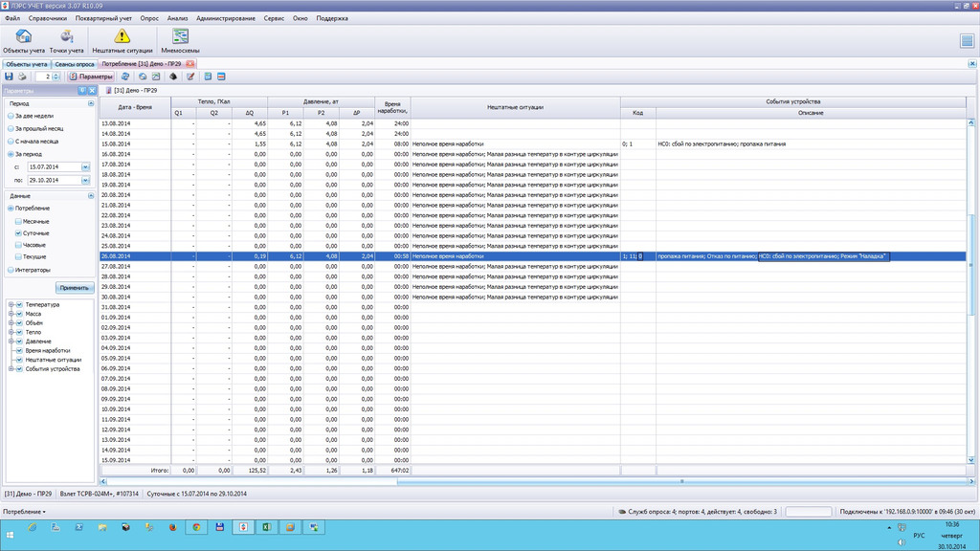Close the Потребление [31] Демо - ПР29 tab
The image size is (980, 551).
pyautogui.click(x=189, y=64)
